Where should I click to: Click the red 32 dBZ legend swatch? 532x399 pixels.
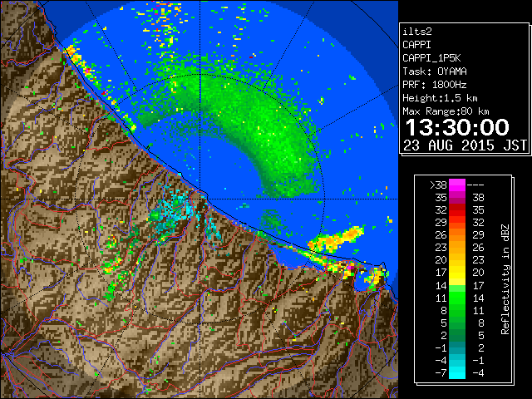coord(457,210)
